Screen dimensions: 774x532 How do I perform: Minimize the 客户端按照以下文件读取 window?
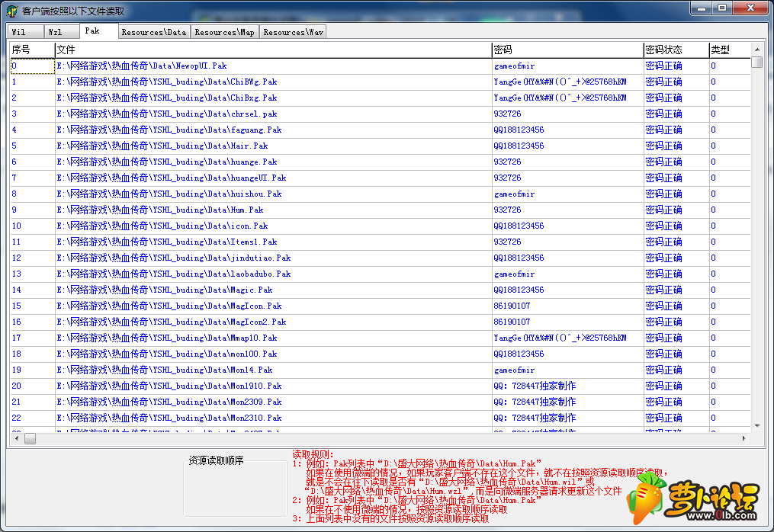pyautogui.click(x=701, y=8)
